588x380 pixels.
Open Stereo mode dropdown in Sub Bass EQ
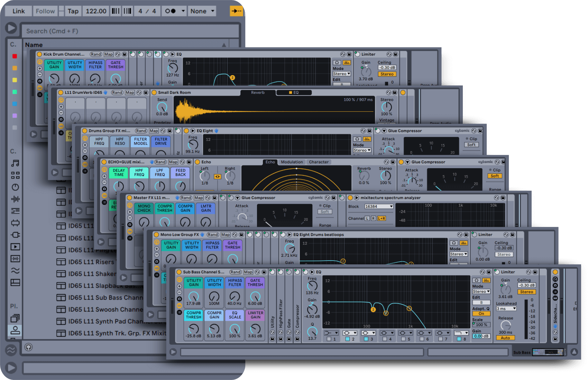(x=481, y=291)
